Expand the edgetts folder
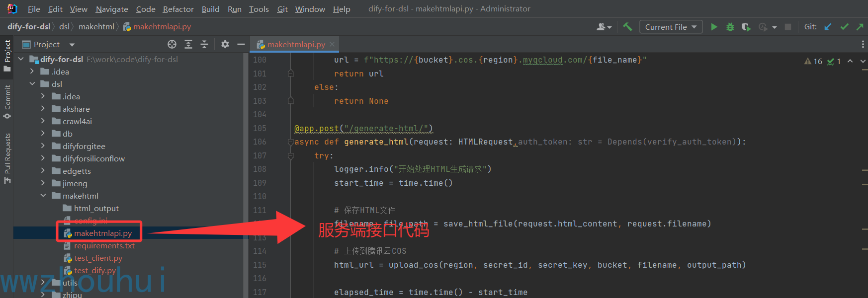The image size is (868, 298). (43, 171)
